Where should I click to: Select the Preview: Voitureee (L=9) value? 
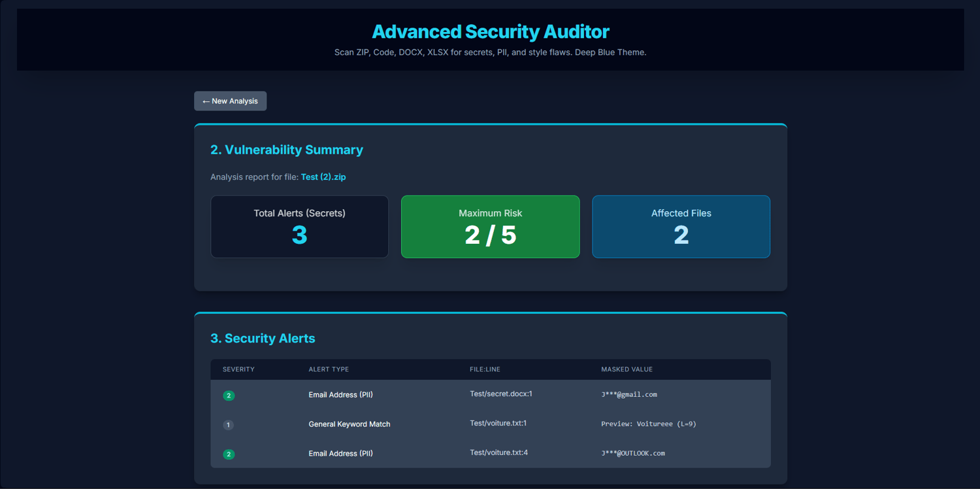(x=649, y=424)
